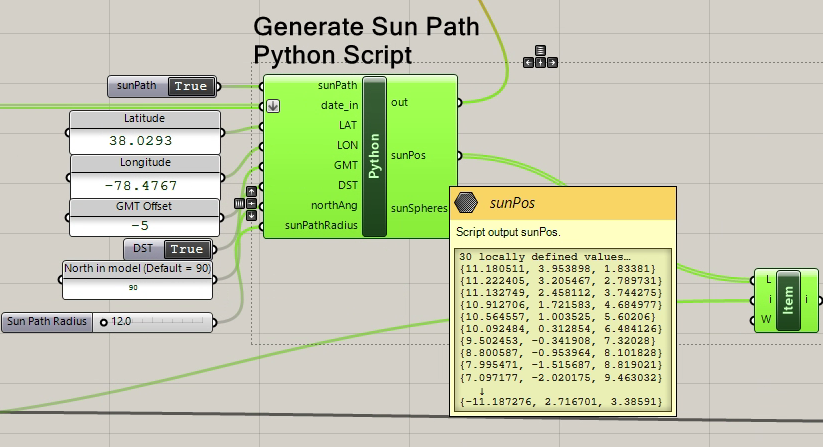Click tooltip row starting 7.097177
Image resolution: width=823 pixels, height=447 pixels.
click(x=561, y=378)
